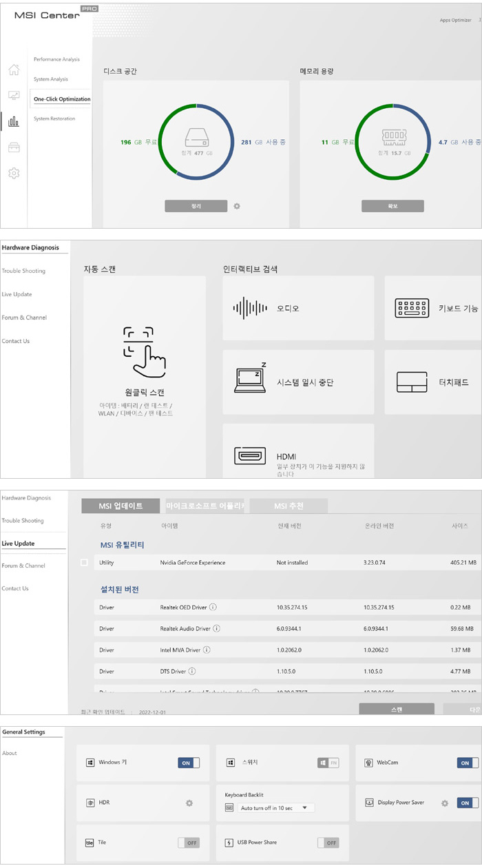Click the 키보드 기능 keyboard icon
This screenshot has width=482, height=868.
click(x=412, y=308)
